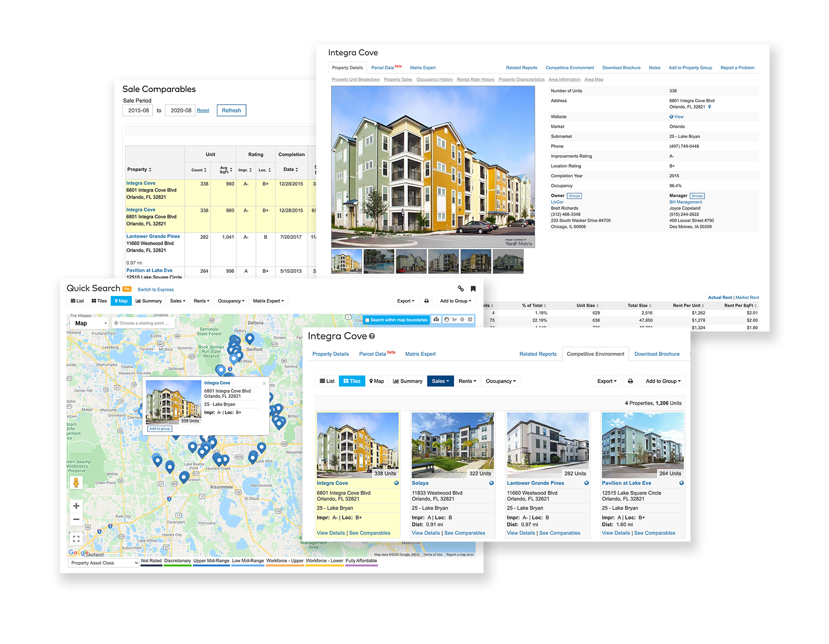
Task: Click the Street View pegman icon
Action: coord(76,482)
